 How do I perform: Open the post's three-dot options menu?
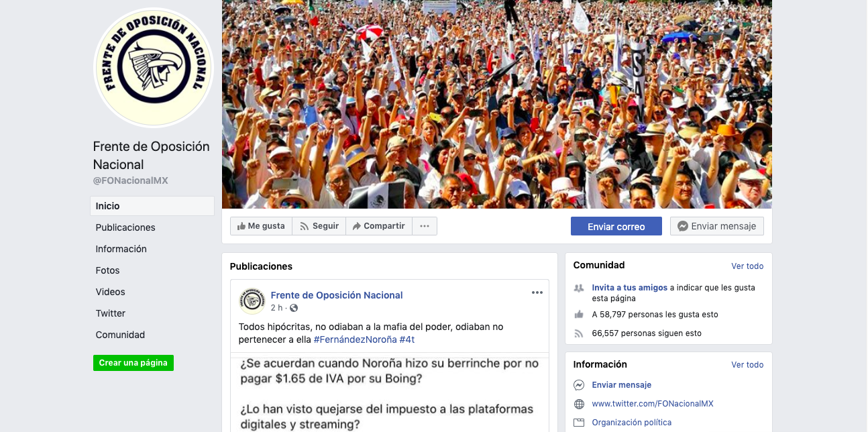click(x=537, y=292)
